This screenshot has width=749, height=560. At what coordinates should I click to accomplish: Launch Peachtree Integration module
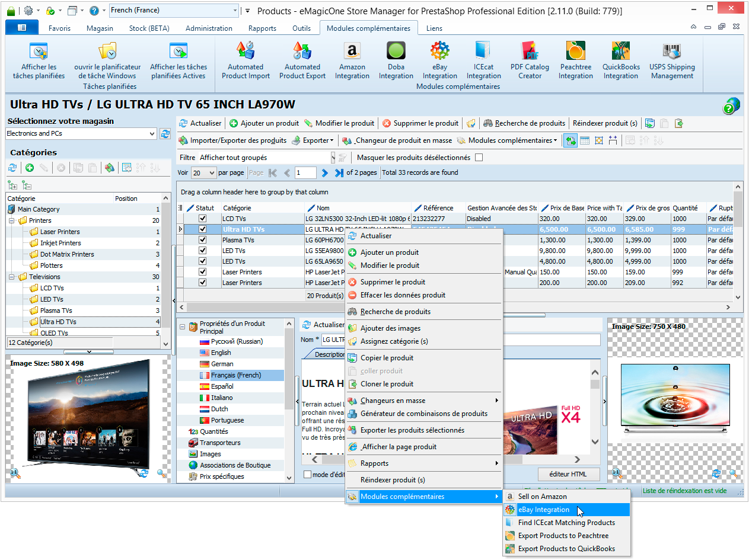(575, 60)
